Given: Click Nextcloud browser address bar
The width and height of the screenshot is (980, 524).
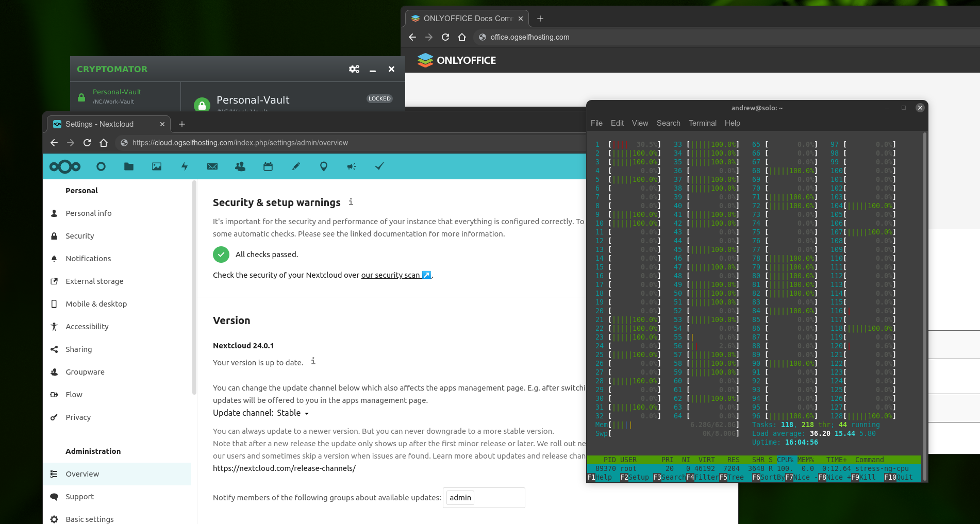Looking at the screenshot, I should tap(351, 143).
